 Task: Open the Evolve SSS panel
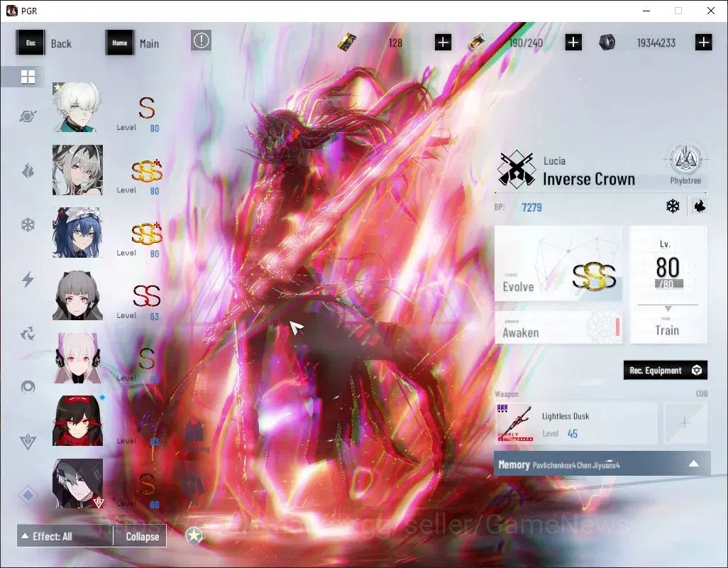[x=558, y=263]
